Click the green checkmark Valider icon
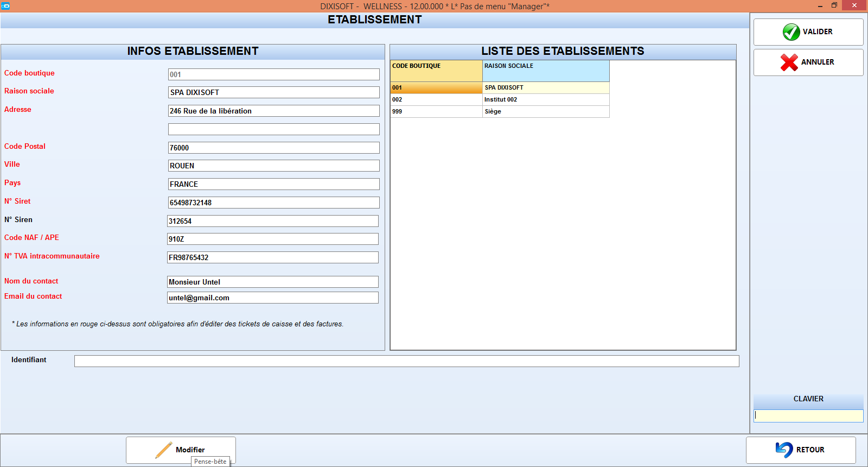 click(791, 32)
